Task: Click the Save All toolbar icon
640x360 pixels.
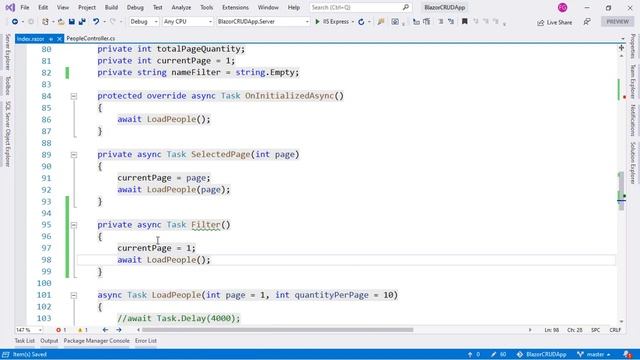Action: click(x=82, y=22)
